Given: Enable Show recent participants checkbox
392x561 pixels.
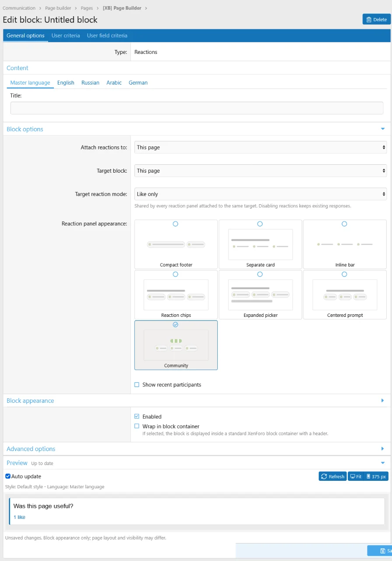Looking at the screenshot, I should (137, 385).
